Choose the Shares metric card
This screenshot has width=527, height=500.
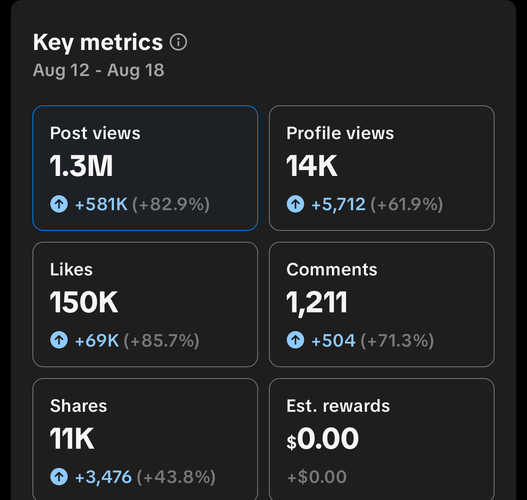point(145,439)
